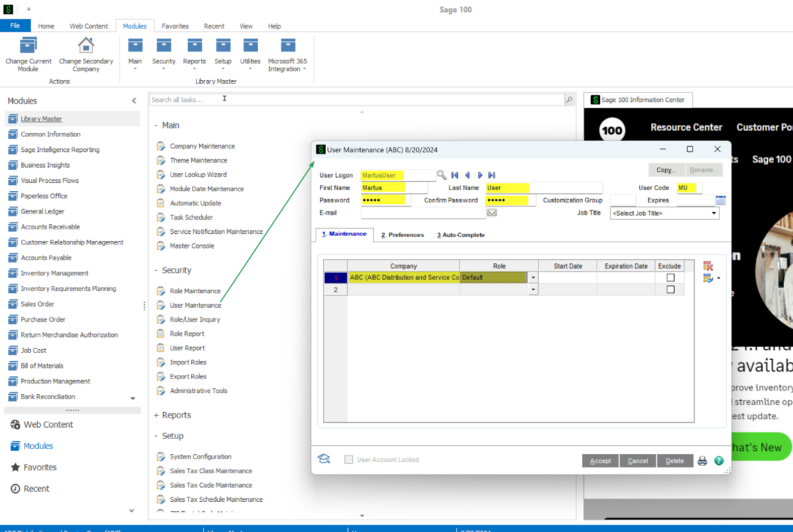Viewport: 793px width, 532px height.
Task: Open the Auto-Complete tab in User Maintenance
Action: [x=461, y=235]
